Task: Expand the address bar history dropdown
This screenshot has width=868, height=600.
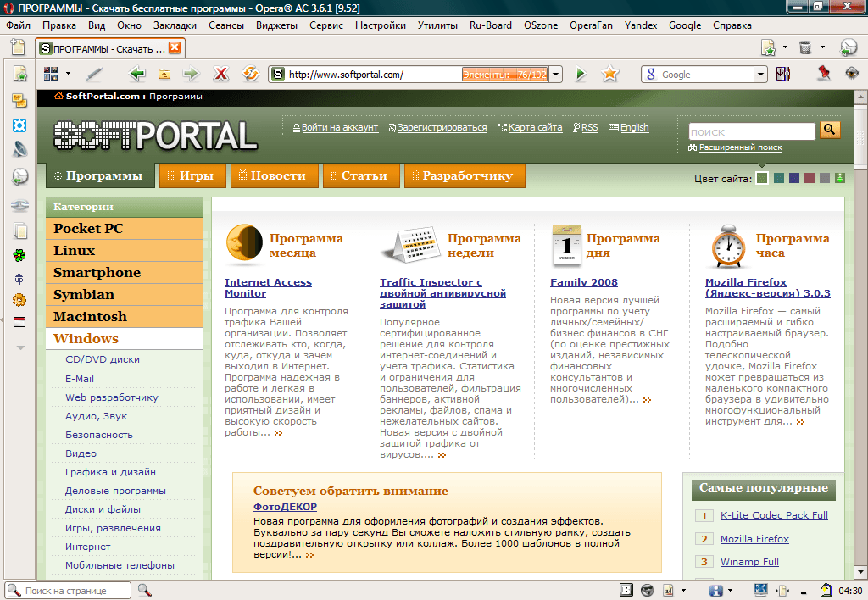Action: pos(556,75)
